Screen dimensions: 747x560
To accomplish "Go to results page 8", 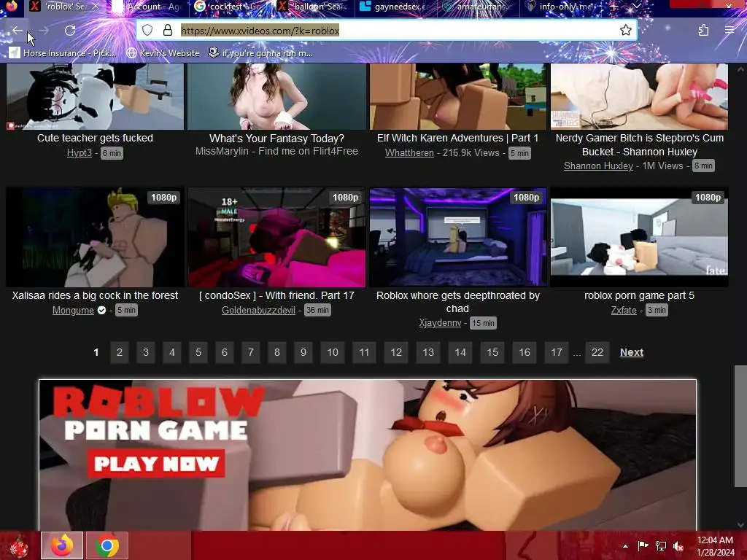I will 276,352.
